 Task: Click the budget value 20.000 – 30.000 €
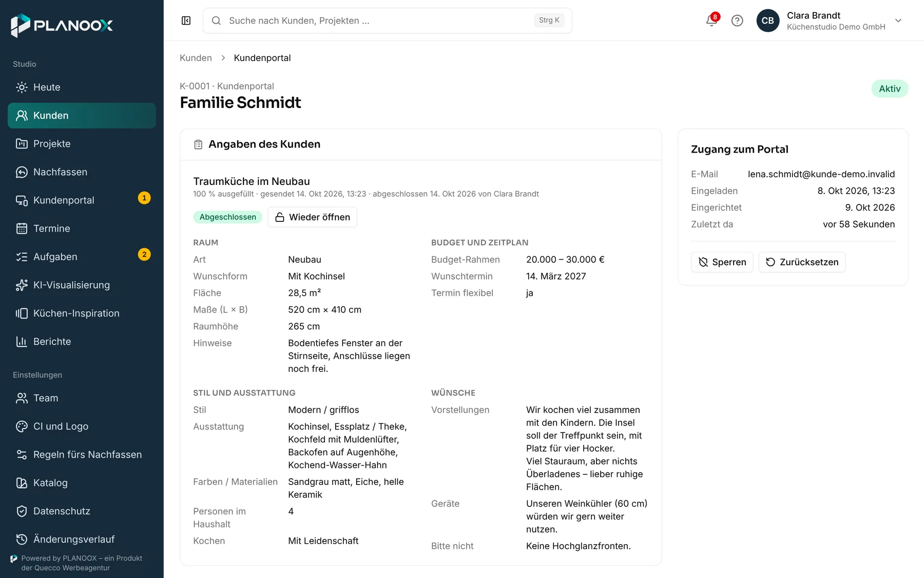pos(565,259)
